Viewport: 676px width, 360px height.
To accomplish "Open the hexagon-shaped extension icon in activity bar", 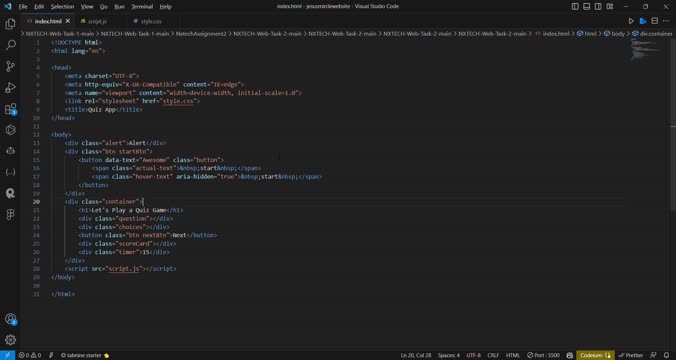I will click(x=10, y=130).
